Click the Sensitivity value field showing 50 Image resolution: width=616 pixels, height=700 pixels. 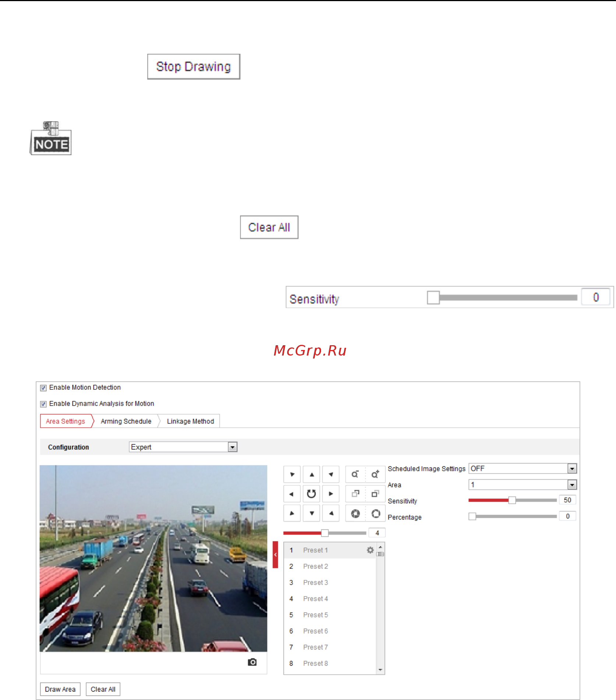point(567,500)
